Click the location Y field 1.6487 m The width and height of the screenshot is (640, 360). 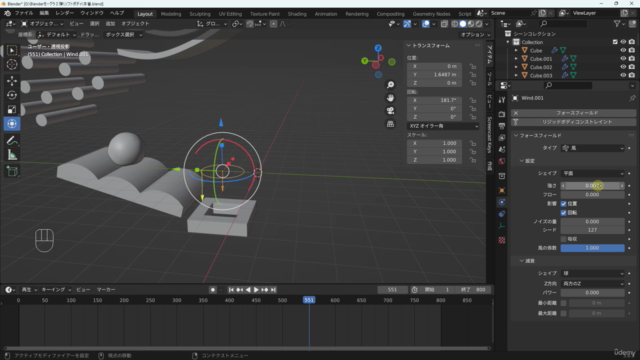click(x=434, y=75)
